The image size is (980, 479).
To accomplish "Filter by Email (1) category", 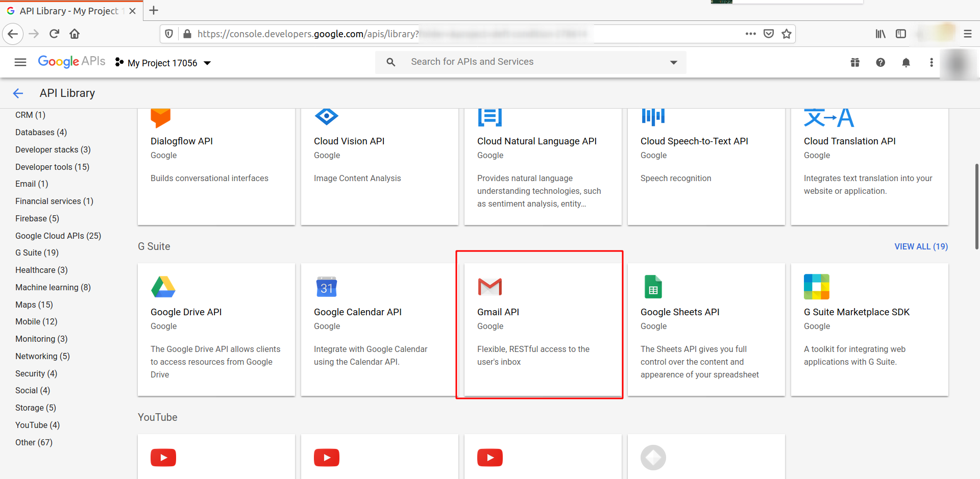I will point(32,184).
